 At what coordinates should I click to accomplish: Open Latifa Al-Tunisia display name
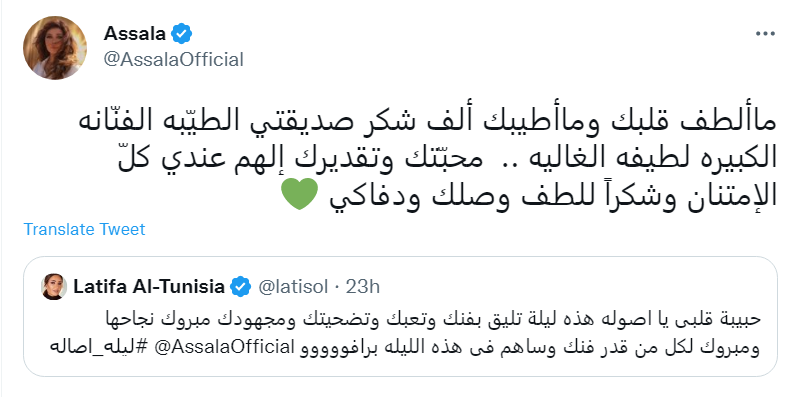pos(149,287)
